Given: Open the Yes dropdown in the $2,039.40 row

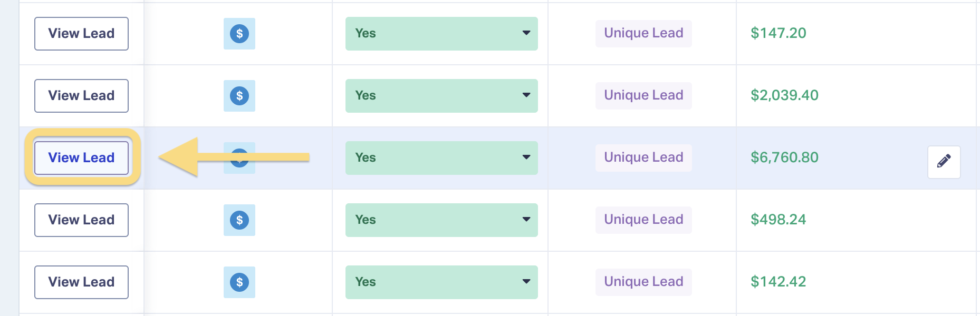Looking at the screenshot, I should (x=441, y=96).
